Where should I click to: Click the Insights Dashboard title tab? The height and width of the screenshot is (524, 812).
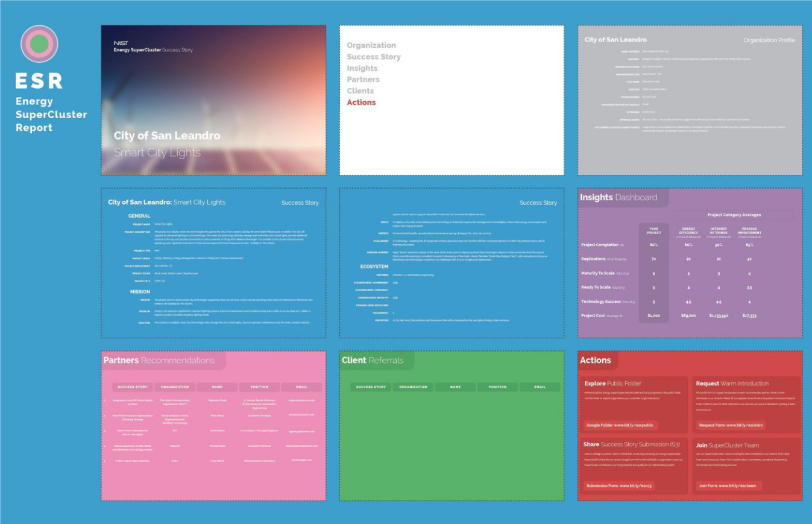click(619, 197)
